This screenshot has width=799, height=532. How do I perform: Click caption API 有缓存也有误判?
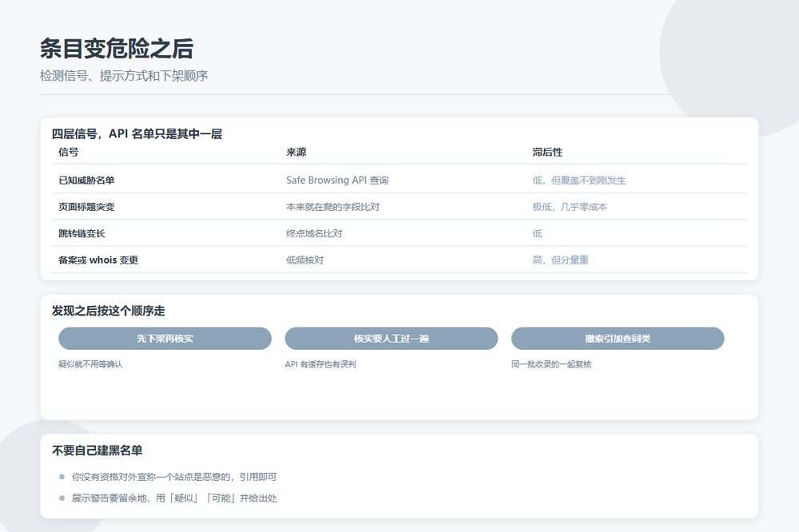tap(320, 363)
